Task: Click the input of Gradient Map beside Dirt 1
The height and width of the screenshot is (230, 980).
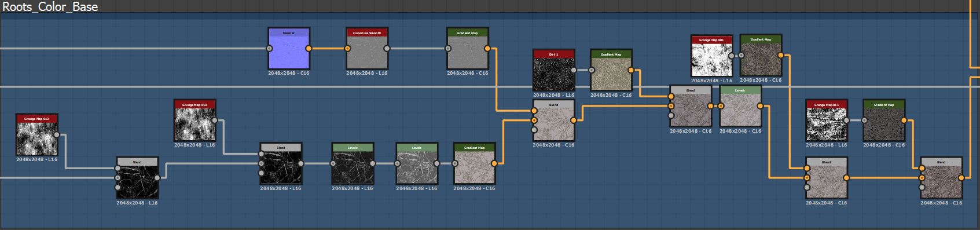Action: tap(592, 70)
